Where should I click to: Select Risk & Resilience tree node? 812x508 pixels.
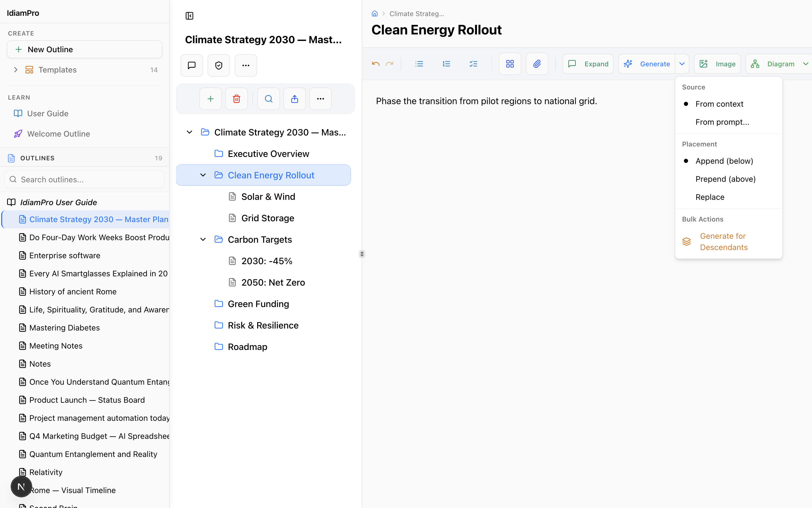263,326
